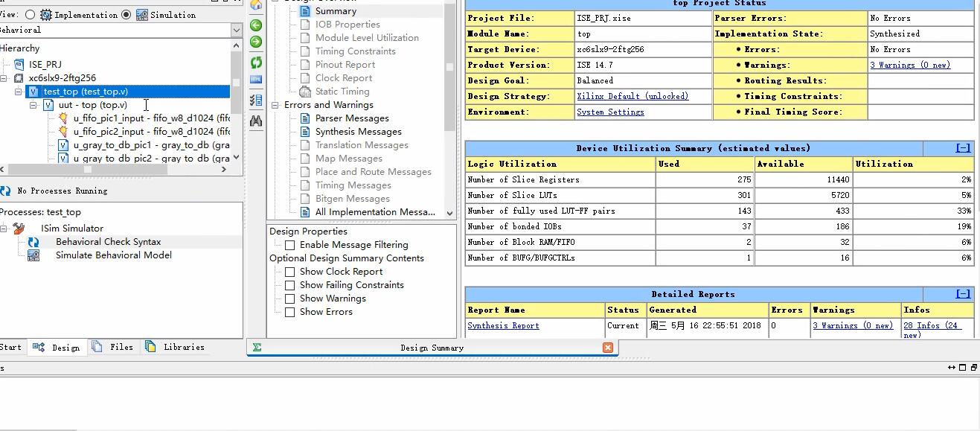
Task: Click the Implementation chip icon
Action: tap(45, 15)
